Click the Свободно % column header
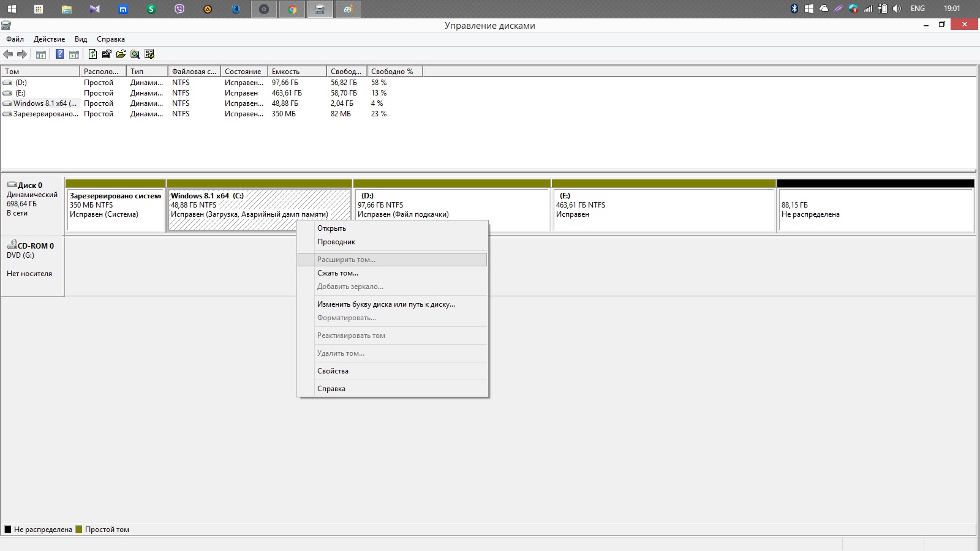Viewport: 980px width, 551px height. [x=392, y=72]
